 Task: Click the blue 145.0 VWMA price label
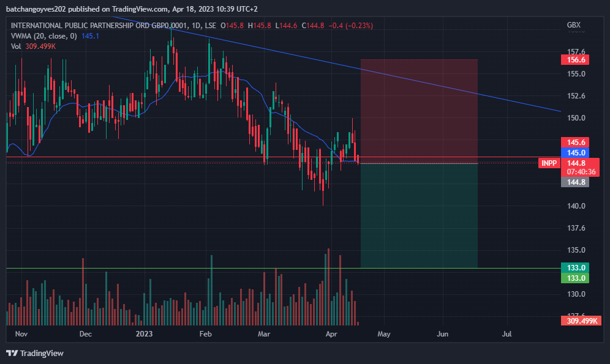tap(575, 153)
